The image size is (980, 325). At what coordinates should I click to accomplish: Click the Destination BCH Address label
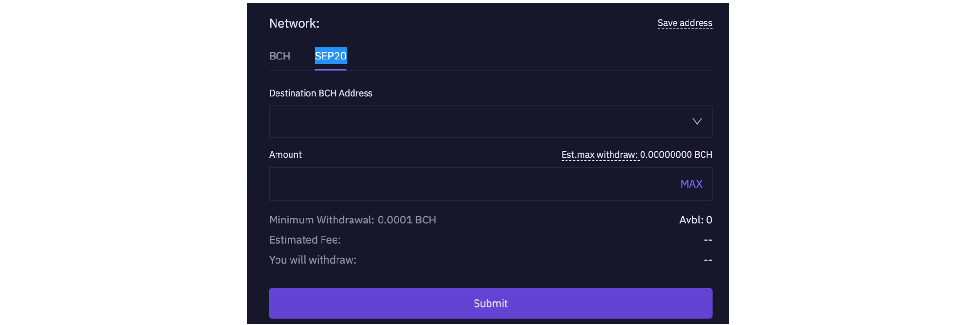click(321, 93)
